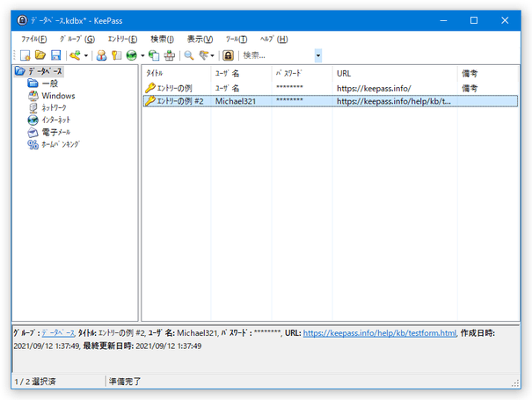Screen dimensions: 532x400
Task: Open the testform.html link in the details pane
Action: 380,333
